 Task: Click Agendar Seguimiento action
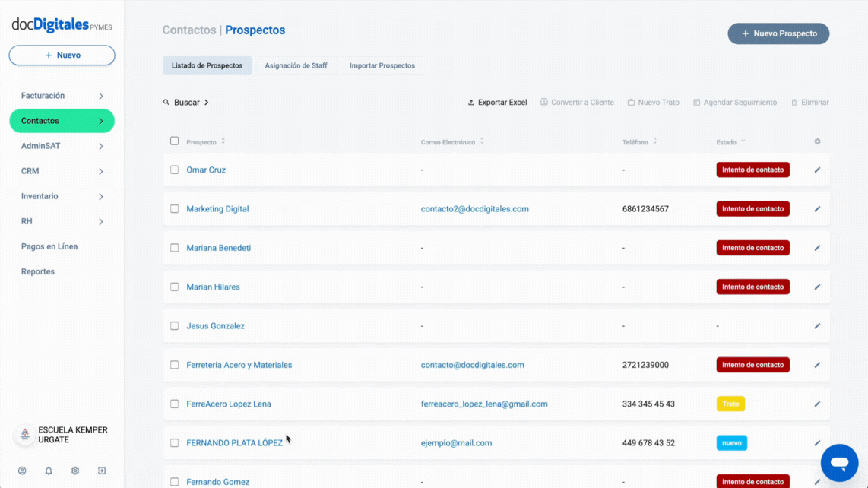734,103
